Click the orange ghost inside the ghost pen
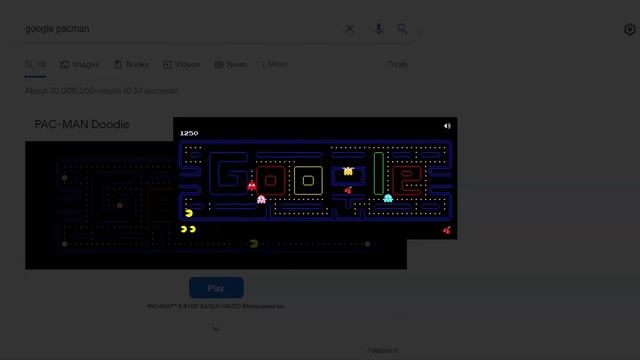 (x=348, y=171)
